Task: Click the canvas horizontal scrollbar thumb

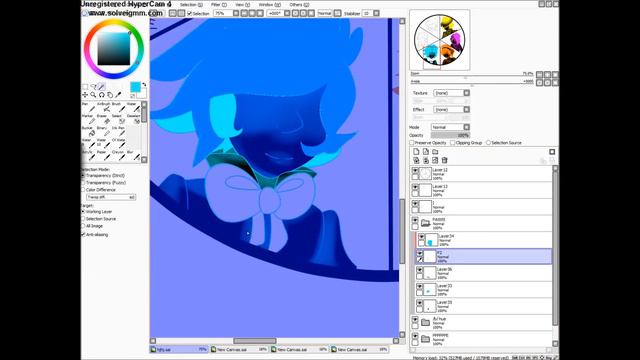Action: (255, 341)
